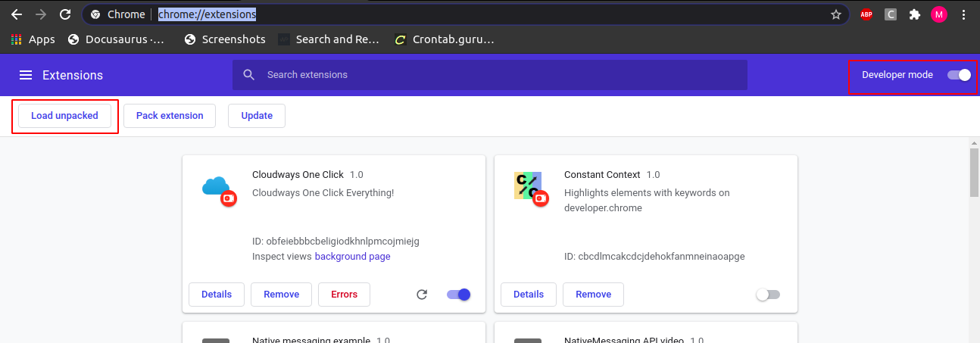Open Details for Constant Context
The image size is (980, 343).
pyautogui.click(x=529, y=295)
